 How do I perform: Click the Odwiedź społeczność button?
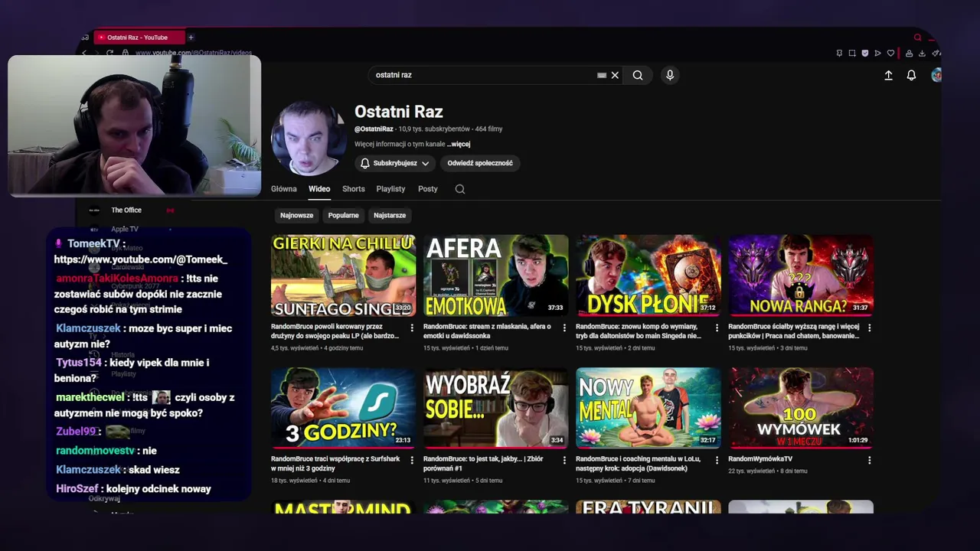click(480, 163)
